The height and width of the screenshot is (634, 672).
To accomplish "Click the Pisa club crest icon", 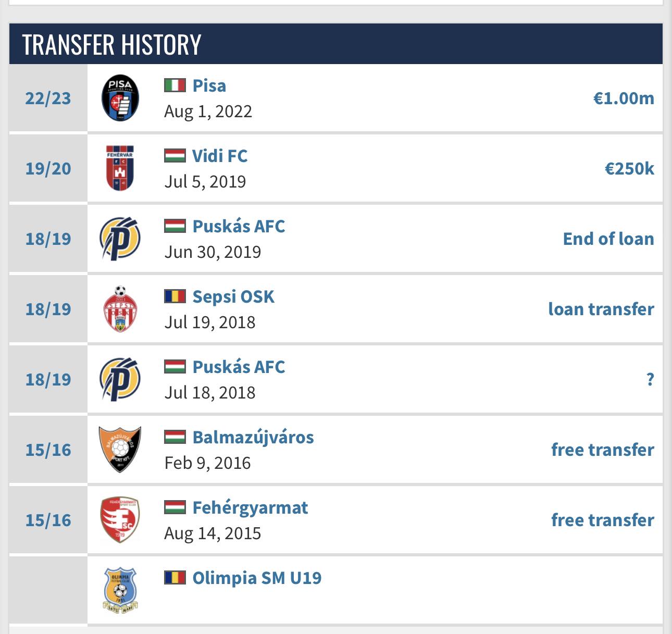I will point(120,98).
